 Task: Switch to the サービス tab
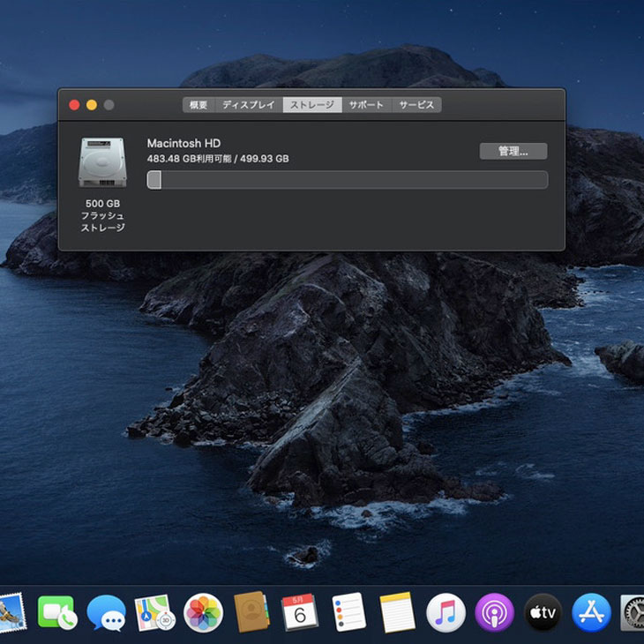pos(416,105)
